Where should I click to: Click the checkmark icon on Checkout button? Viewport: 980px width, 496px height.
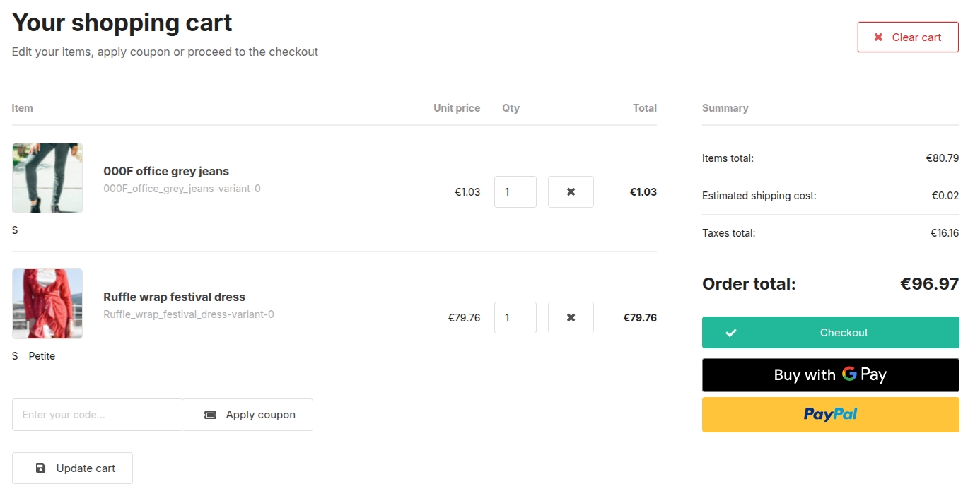[x=731, y=333]
